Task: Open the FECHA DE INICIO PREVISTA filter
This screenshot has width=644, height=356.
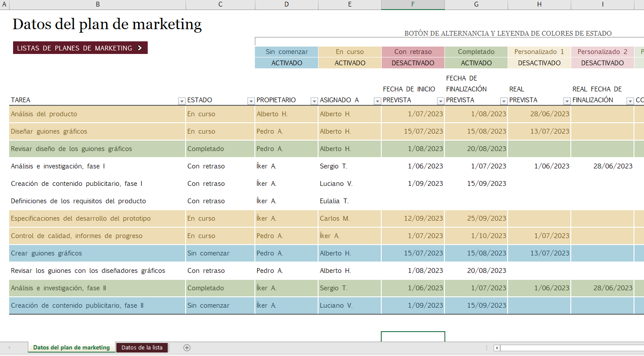Action: pyautogui.click(x=441, y=101)
